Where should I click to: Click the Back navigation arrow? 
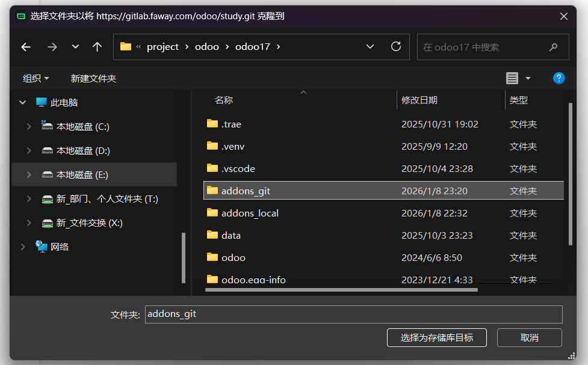(x=26, y=47)
